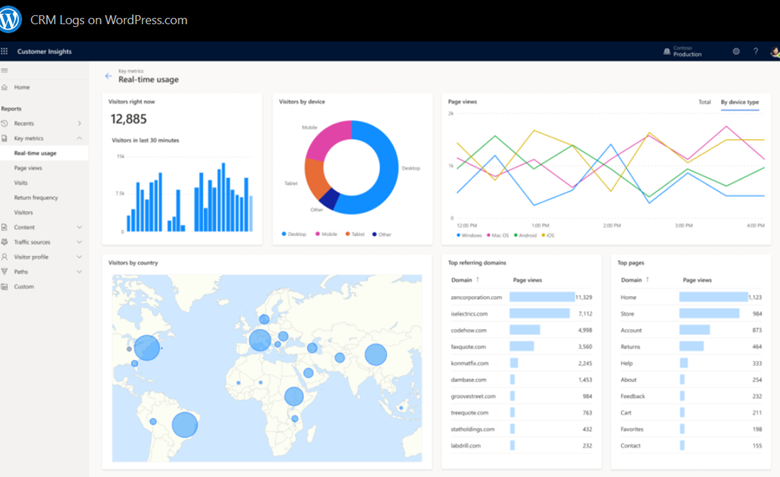Toggle Mac OS legend in Page views chart
The image size is (780, 477).
tap(497, 235)
